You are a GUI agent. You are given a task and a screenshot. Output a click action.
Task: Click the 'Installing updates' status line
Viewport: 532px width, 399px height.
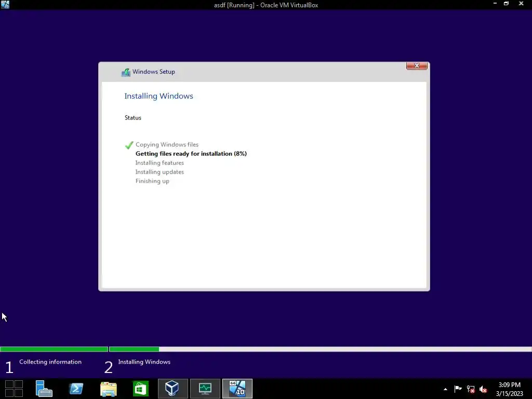point(159,172)
